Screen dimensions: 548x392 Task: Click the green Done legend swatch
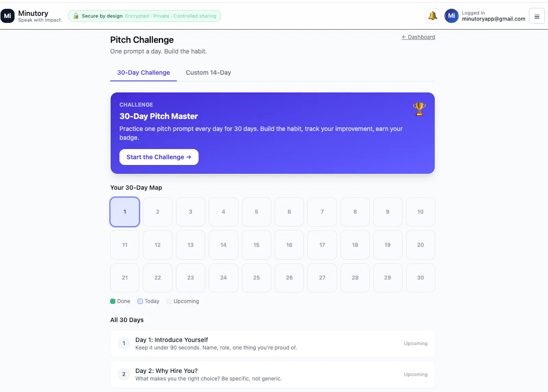pos(113,301)
